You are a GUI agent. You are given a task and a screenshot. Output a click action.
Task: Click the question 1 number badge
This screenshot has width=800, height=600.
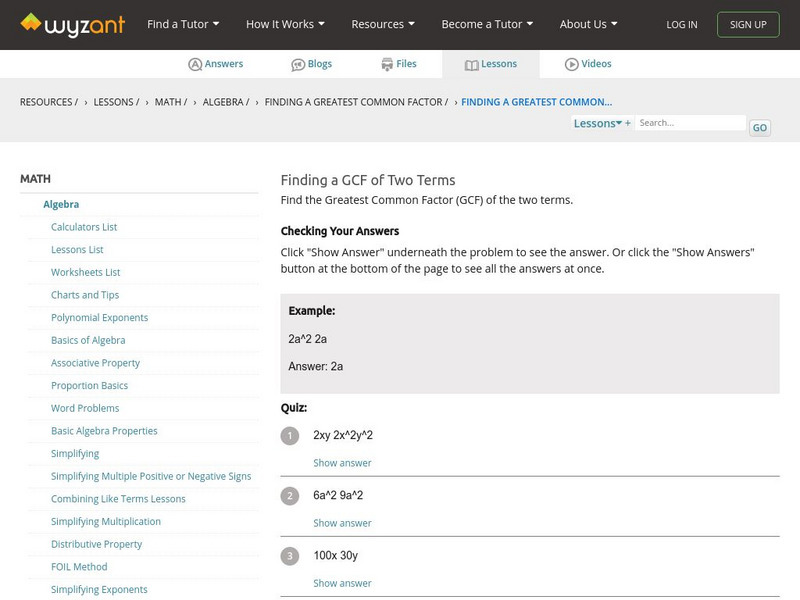pos(290,436)
